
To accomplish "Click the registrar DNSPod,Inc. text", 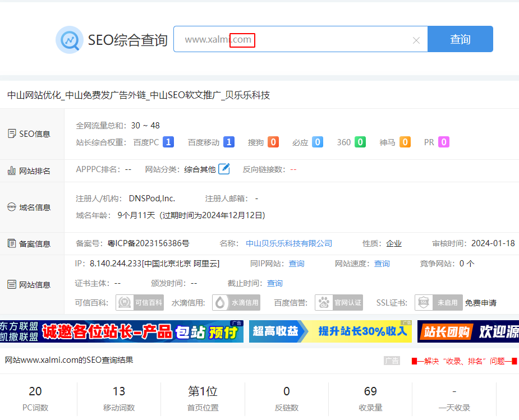I will pyautogui.click(x=152, y=199).
